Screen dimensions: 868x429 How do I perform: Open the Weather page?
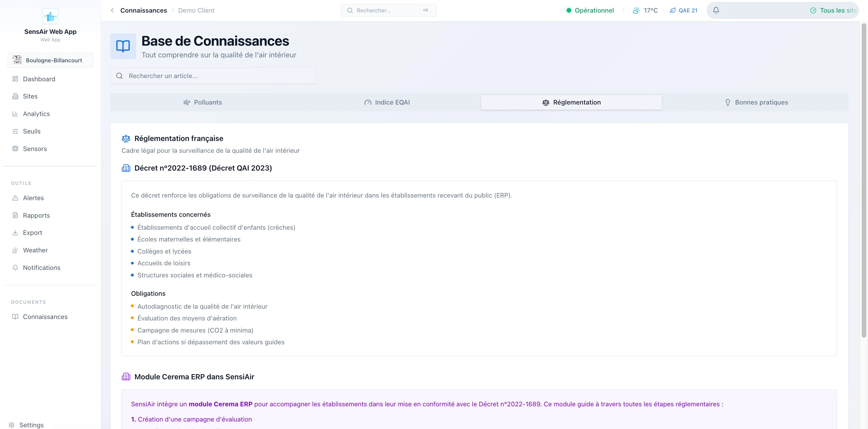50,250
